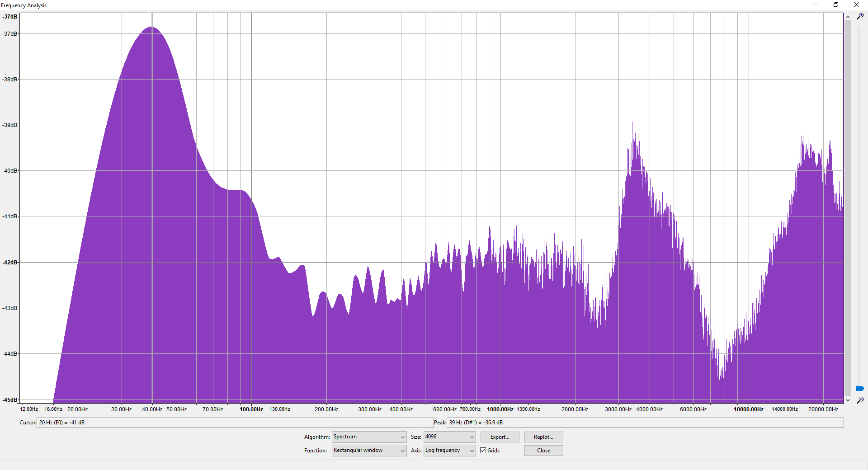Click the vertical scrollbar up arrow
The height and width of the screenshot is (470, 868).
click(x=848, y=17)
